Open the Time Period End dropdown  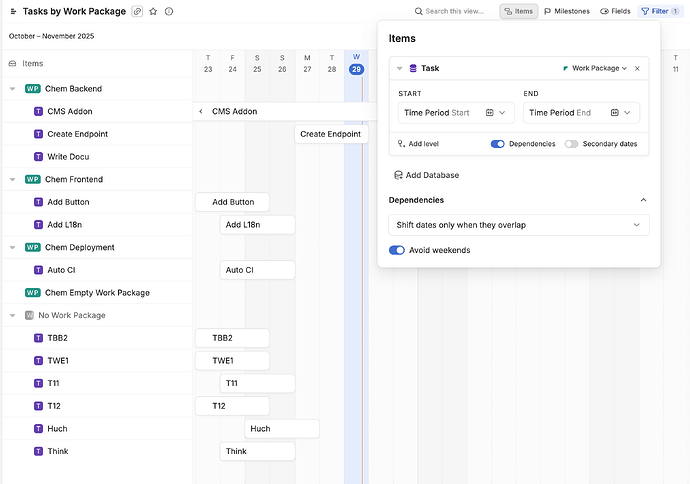tap(581, 113)
